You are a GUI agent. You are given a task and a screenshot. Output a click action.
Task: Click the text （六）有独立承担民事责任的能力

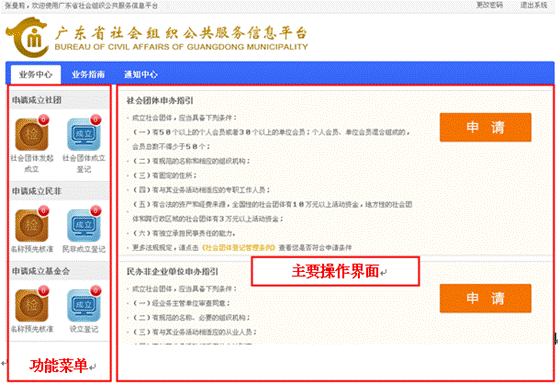(184, 233)
